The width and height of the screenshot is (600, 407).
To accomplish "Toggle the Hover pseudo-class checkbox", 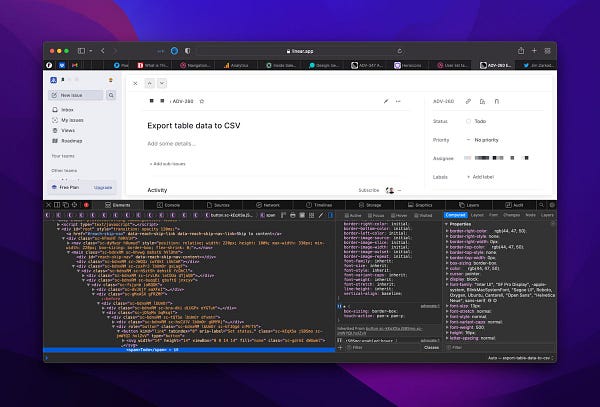I will [x=393, y=215].
